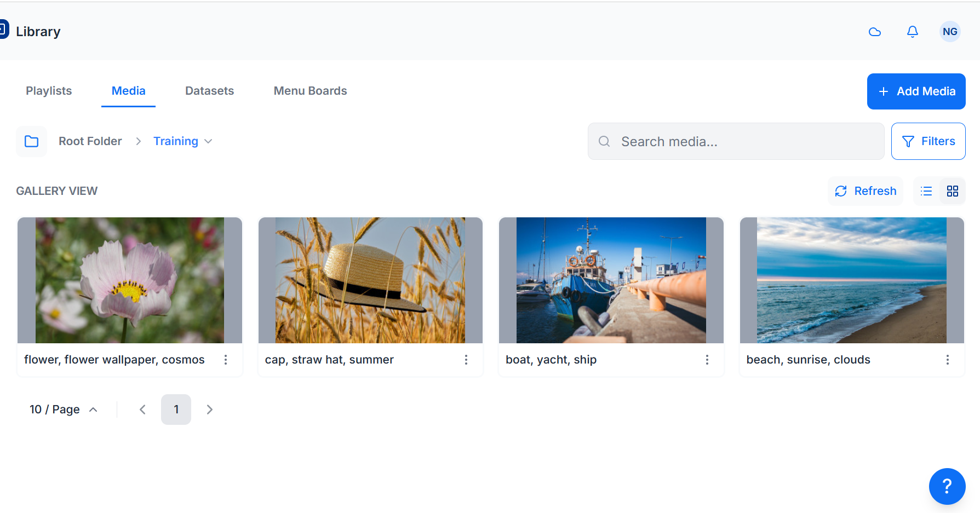Open the NG user avatar menu
This screenshot has width=980, height=513.
click(x=950, y=32)
